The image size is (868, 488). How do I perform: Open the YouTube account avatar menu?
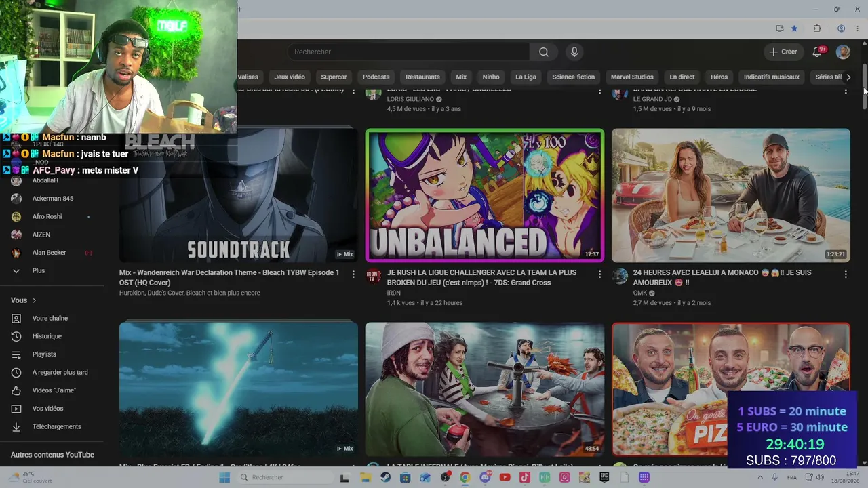point(843,52)
